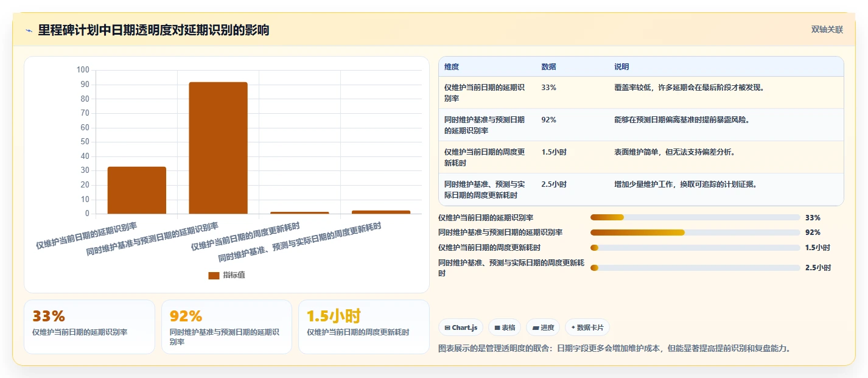Screen dimensions: 868x378
Task: Click the footer note starting 图表展示的是管理透明度的取舍
Action: (x=614, y=349)
